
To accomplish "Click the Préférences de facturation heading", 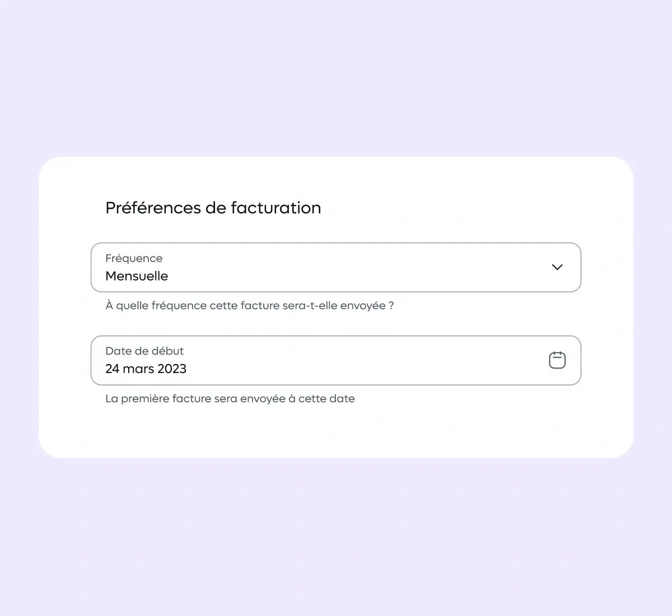I will pyautogui.click(x=213, y=208).
